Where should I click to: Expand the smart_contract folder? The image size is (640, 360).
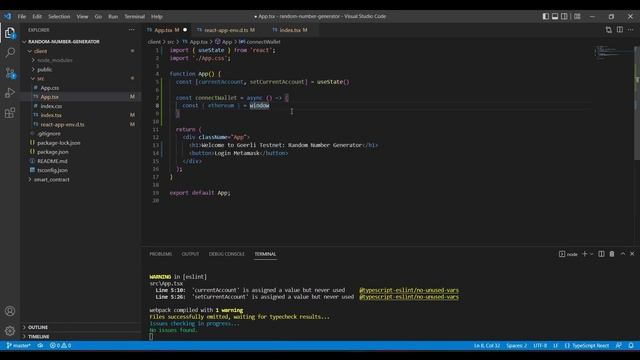pyautogui.click(x=51, y=179)
